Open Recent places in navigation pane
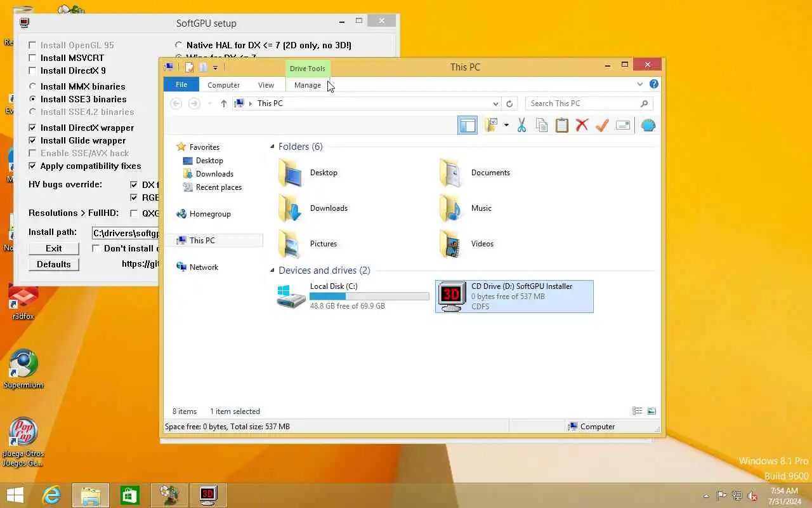Viewport: 812px width, 508px height. point(218,187)
